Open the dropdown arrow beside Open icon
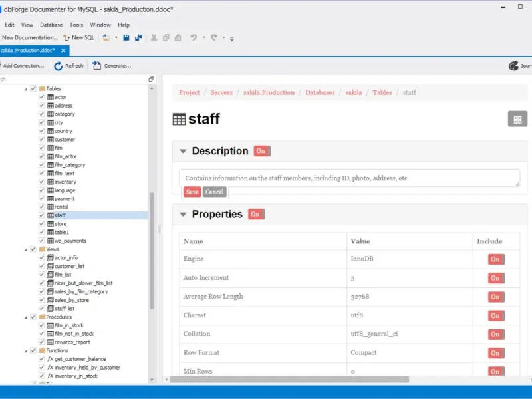Screen dimensions: 532x399 point(116,38)
